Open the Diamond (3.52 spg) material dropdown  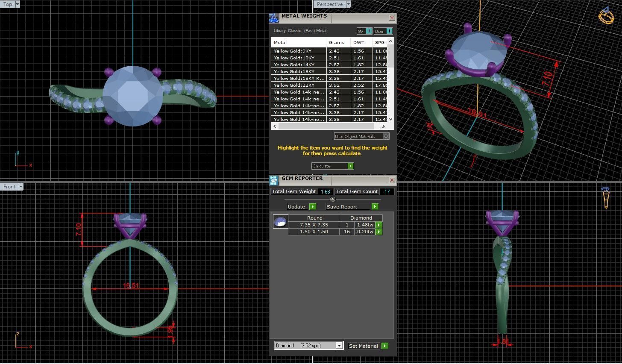point(339,346)
